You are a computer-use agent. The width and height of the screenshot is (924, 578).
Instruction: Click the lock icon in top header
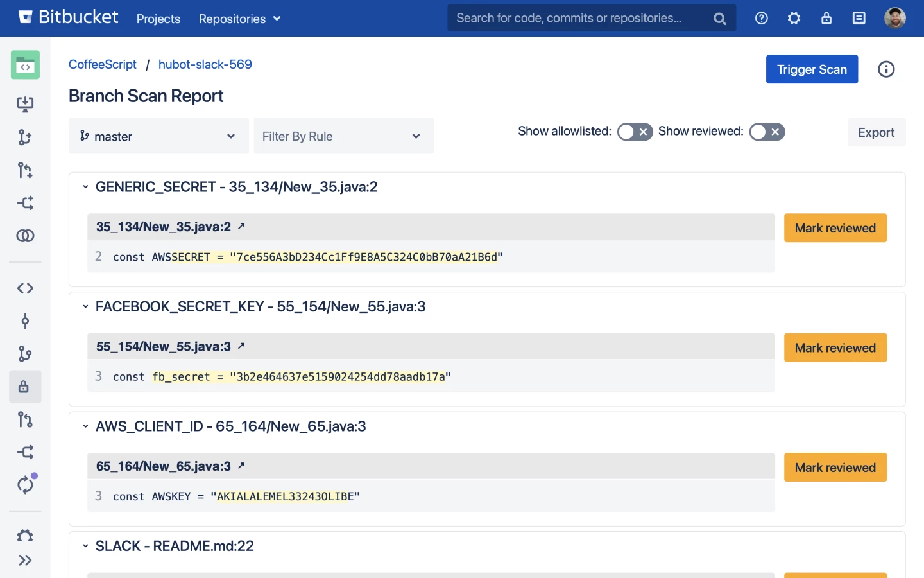(826, 19)
